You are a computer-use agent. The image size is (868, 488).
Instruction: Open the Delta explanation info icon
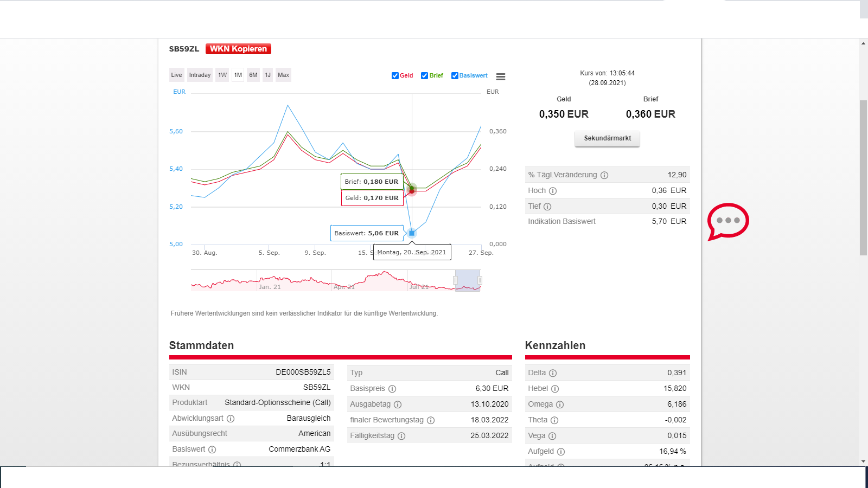[553, 373]
